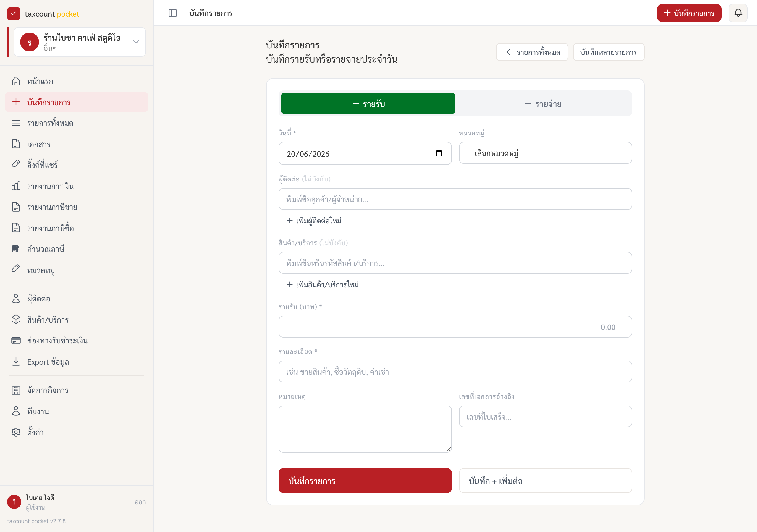Open เอกสาร document icon

(x=16, y=144)
